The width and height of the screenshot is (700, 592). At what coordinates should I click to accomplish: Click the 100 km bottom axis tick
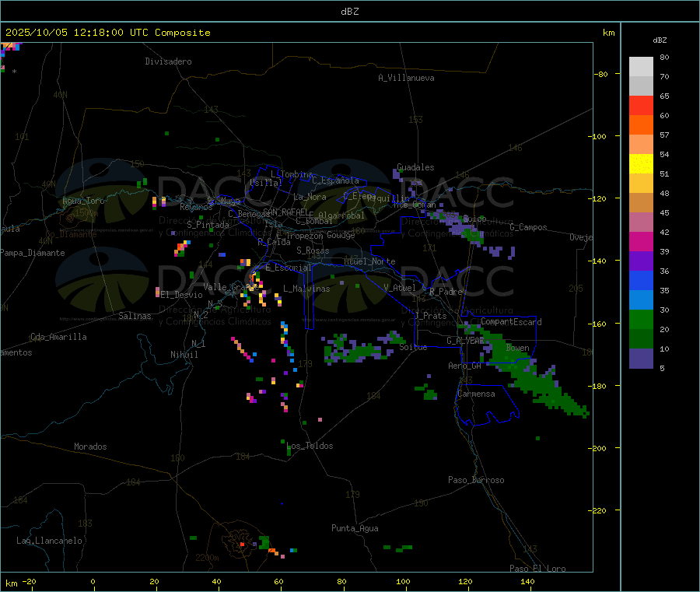403,581
